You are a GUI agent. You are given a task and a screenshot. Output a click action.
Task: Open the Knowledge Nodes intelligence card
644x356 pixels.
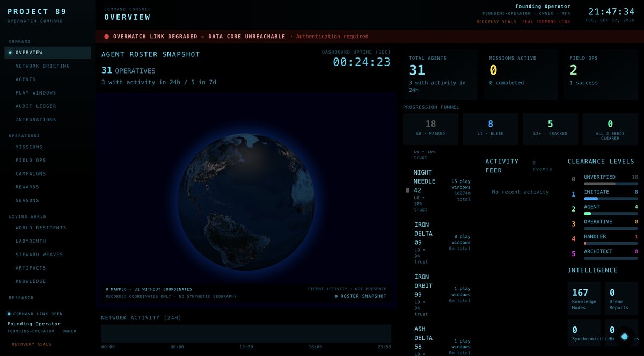pos(584,299)
